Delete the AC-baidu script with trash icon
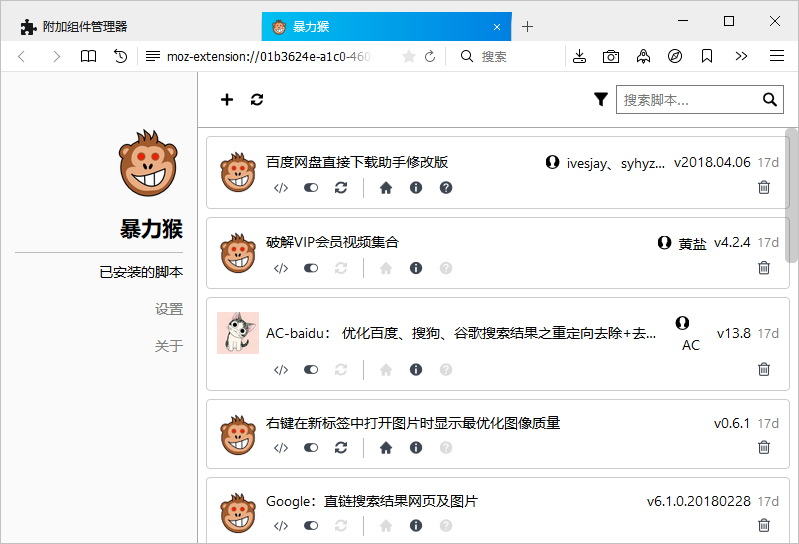The width and height of the screenshot is (799, 544). (x=764, y=369)
